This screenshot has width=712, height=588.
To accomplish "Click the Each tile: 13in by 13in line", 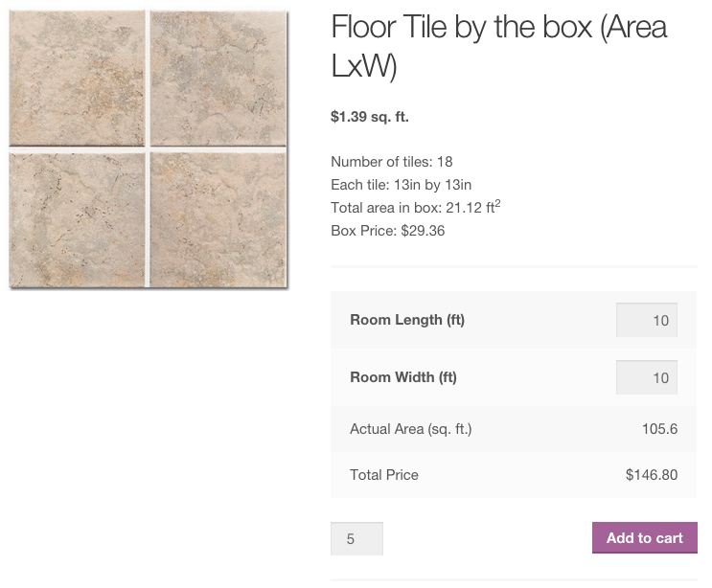I will pyautogui.click(x=401, y=185).
